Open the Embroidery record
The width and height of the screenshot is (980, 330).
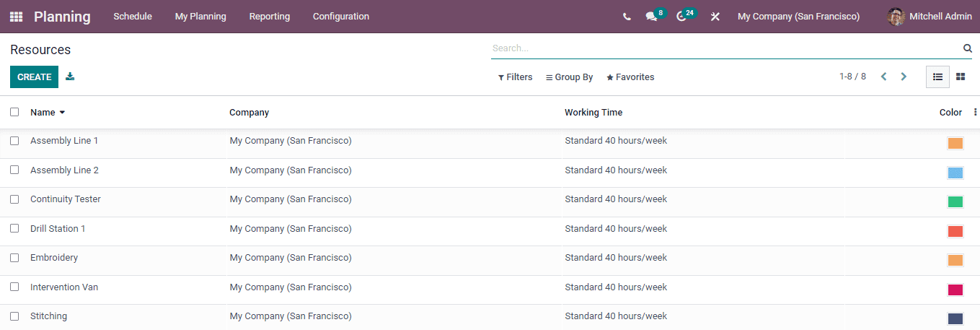coord(54,258)
